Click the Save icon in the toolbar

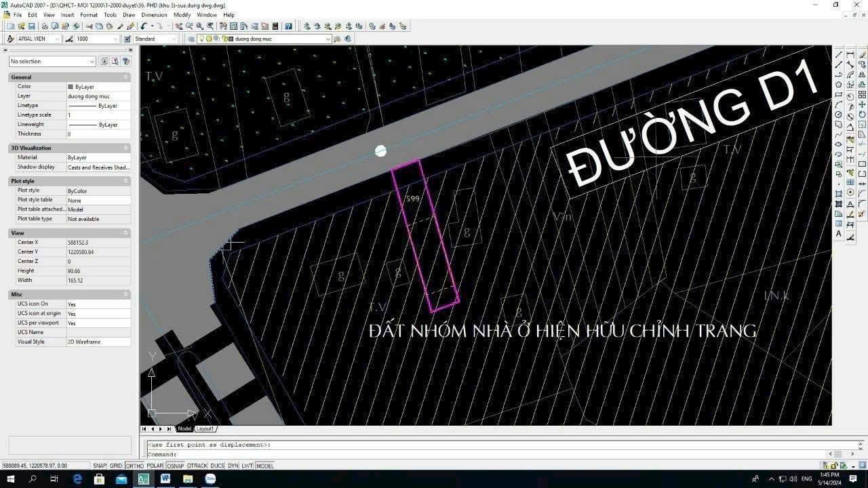31,26
